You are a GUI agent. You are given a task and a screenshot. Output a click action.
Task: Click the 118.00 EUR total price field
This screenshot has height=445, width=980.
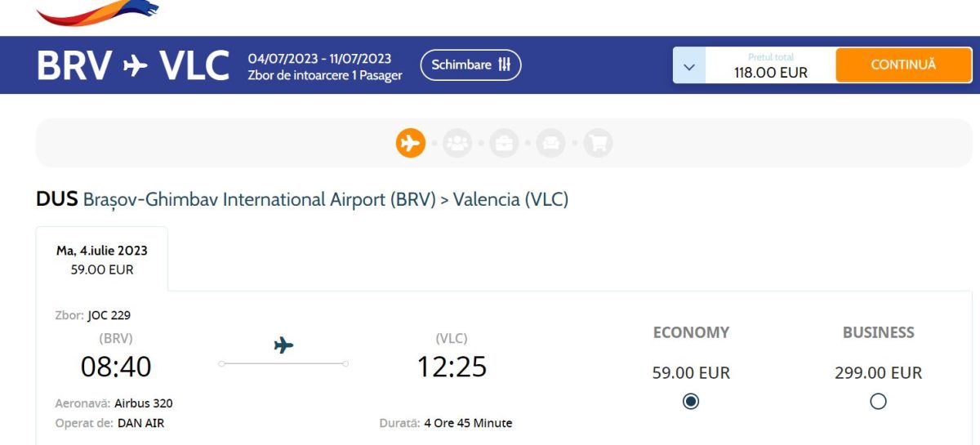point(770,66)
